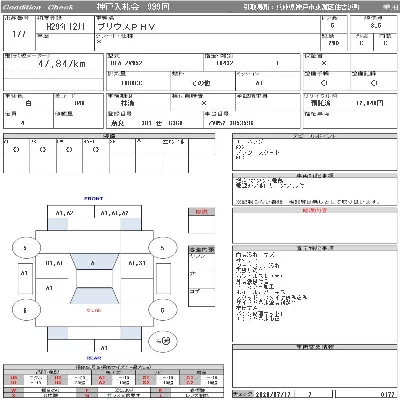Image resolution: width=400 pixels, height=400 pixels.
Task: Select the windshield area marked A
Action: click(94, 262)
